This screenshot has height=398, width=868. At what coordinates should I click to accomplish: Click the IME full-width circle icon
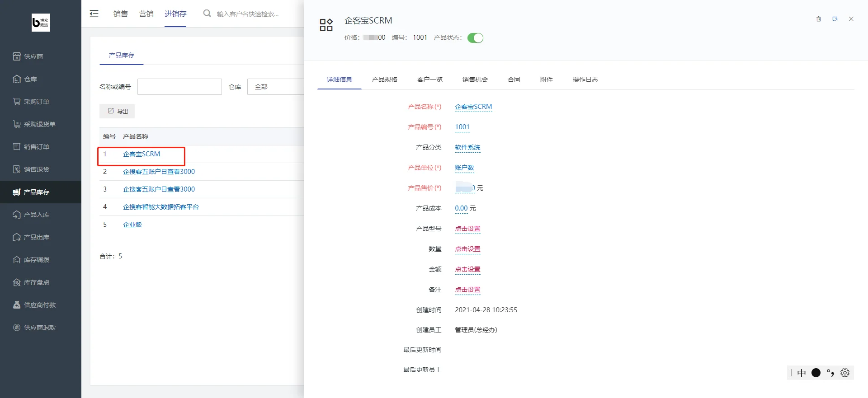pyautogui.click(x=816, y=373)
